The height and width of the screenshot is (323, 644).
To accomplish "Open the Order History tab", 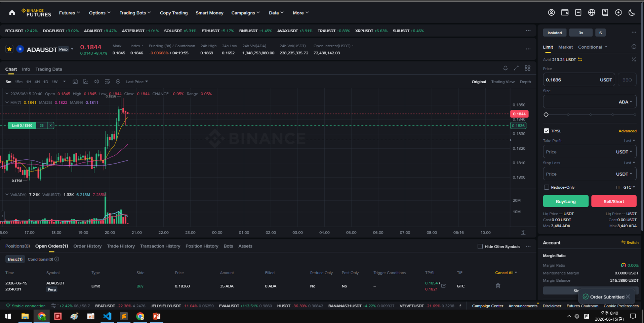I will [x=87, y=246].
